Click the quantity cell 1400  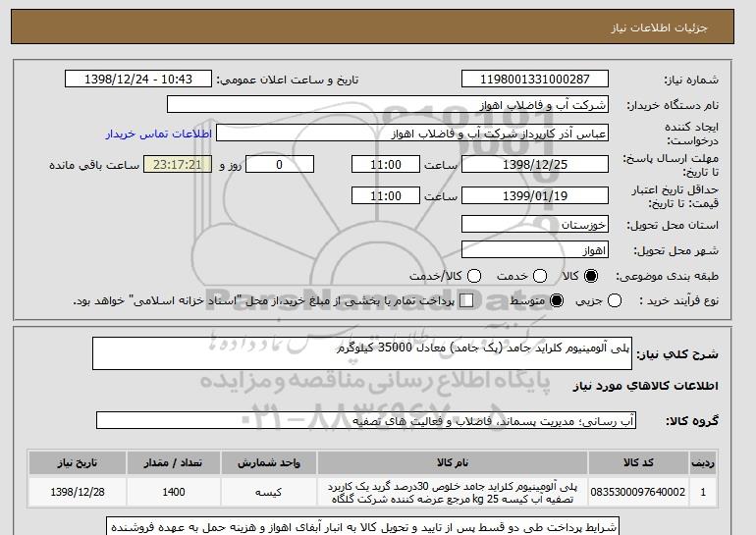(x=174, y=492)
